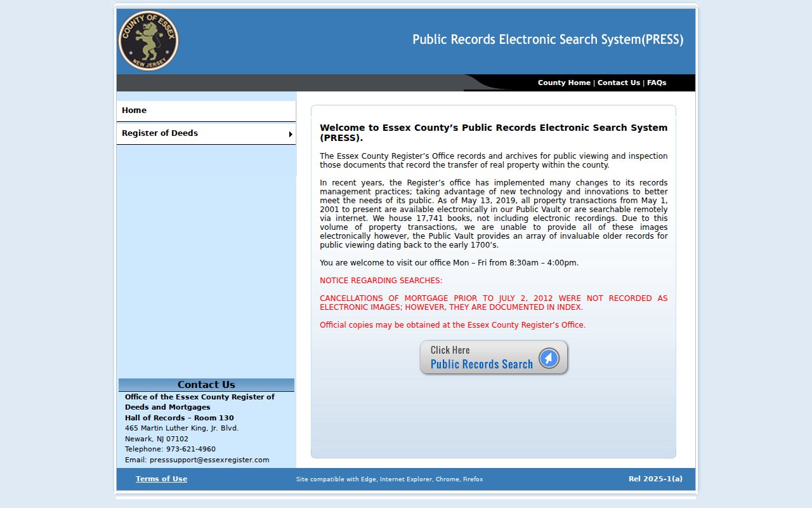Select Register of Deeds in sidebar

[x=206, y=133]
